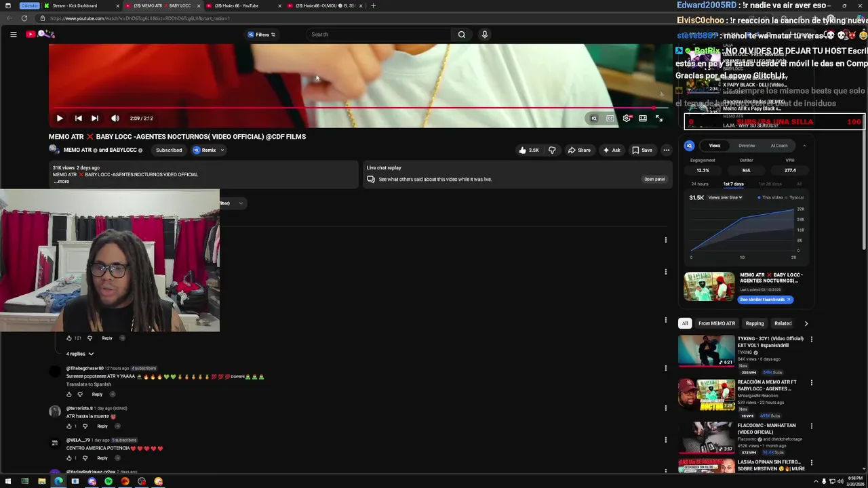Select the AI Coach tab
The height and width of the screenshot is (488, 868).
[779, 146]
